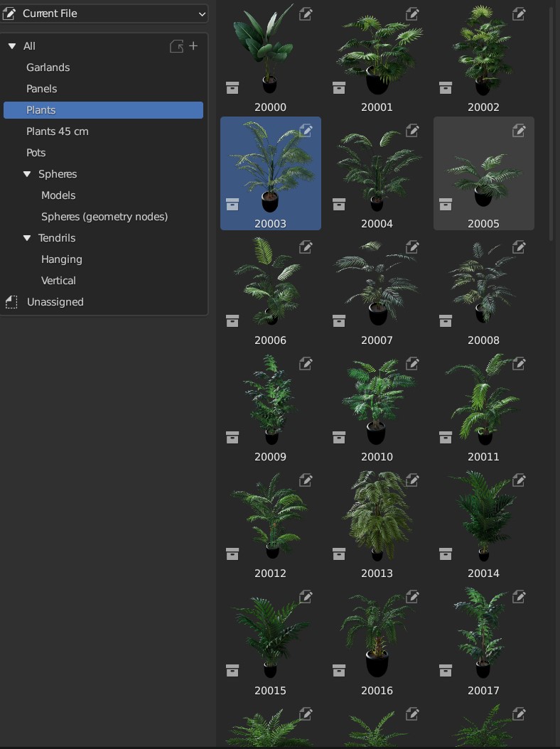Select the Pots catalog
The height and width of the screenshot is (749, 560).
click(x=36, y=152)
